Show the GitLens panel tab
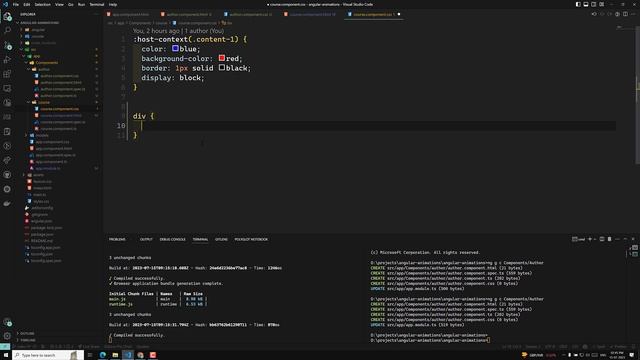 click(x=221, y=239)
